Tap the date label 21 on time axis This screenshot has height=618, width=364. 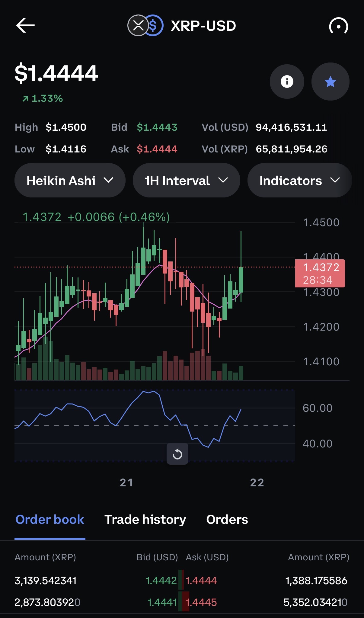point(126,482)
